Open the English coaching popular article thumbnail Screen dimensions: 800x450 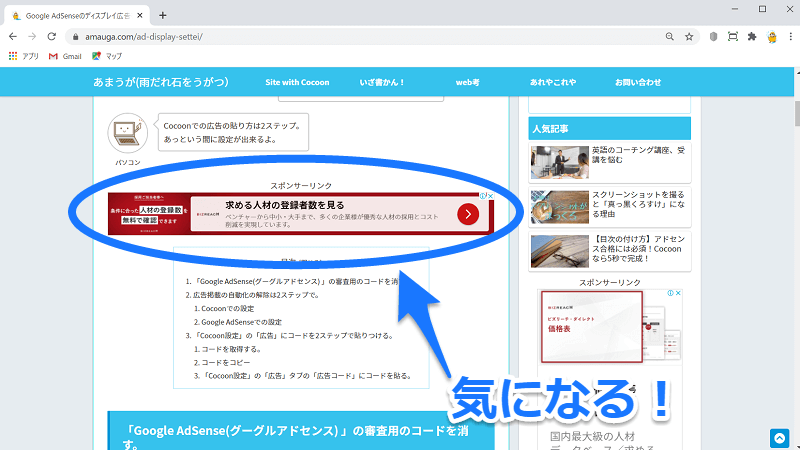coord(558,160)
